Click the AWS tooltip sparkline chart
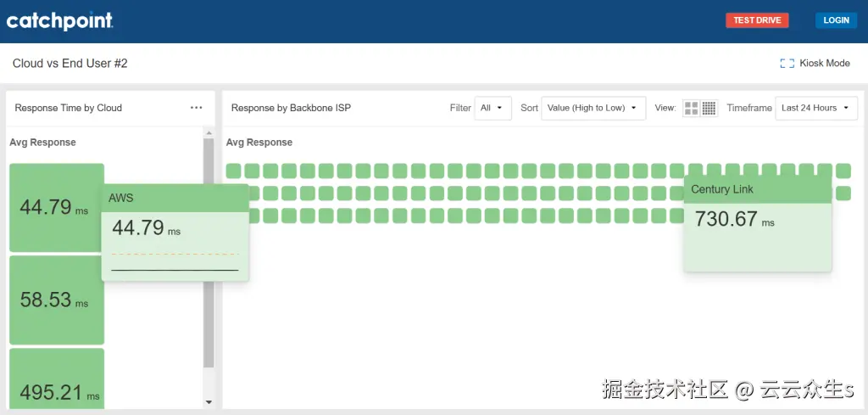This screenshot has height=415, width=868. 175,262
